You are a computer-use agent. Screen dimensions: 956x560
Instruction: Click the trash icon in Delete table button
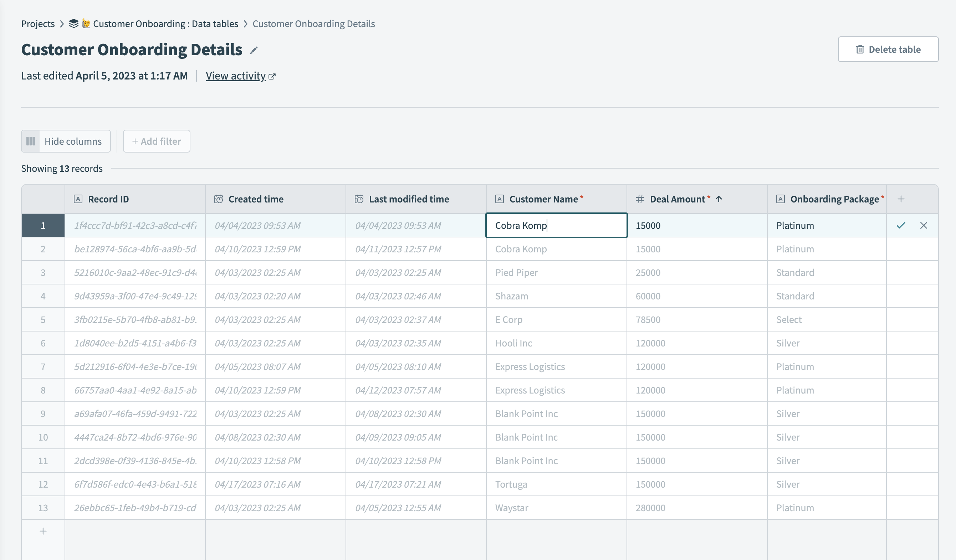860,49
